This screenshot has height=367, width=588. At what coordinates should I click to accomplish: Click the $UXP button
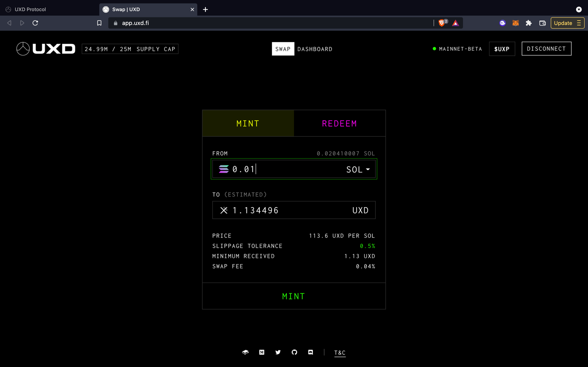coord(502,49)
